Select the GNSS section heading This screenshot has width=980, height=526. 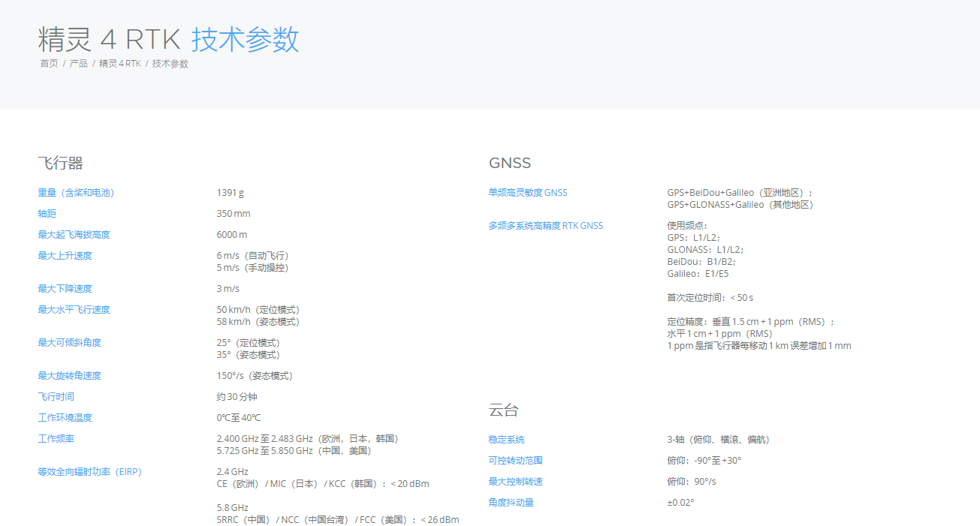[x=510, y=163]
